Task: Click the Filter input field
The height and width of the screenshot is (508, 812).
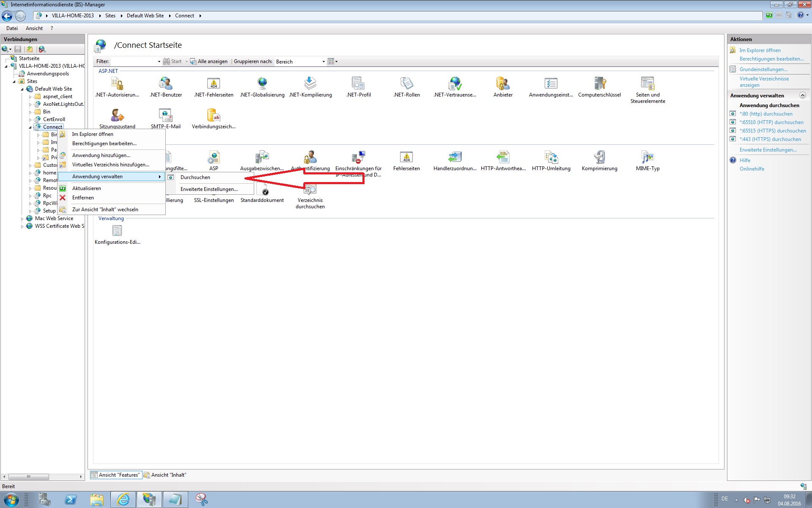Action: tap(134, 62)
